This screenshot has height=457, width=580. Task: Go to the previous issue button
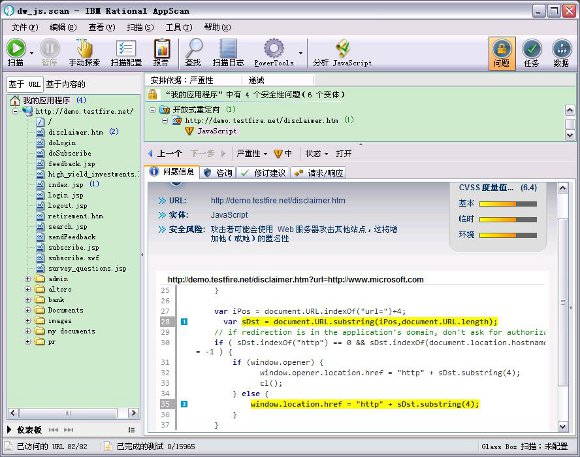pyautogui.click(x=165, y=154)
